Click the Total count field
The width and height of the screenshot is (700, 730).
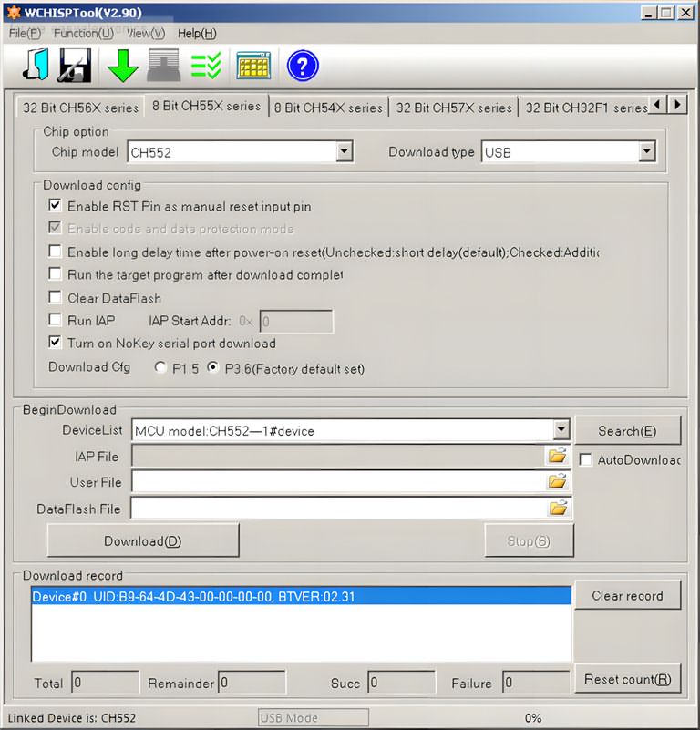point(105,682)
